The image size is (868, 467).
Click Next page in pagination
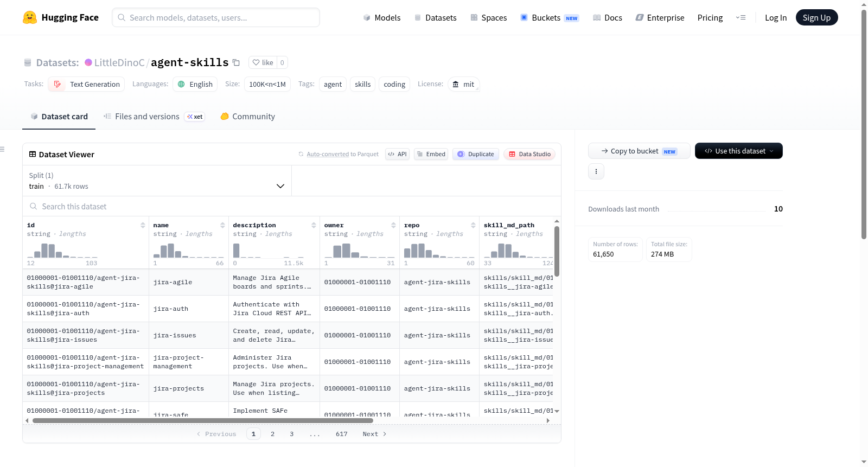pyautogui.click(x=374, y=434)
